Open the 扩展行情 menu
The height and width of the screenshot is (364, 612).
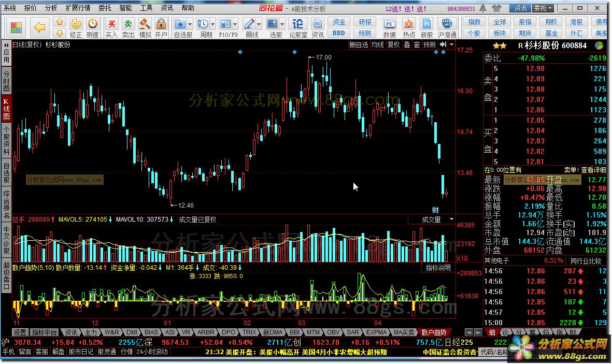click(78, 8)
